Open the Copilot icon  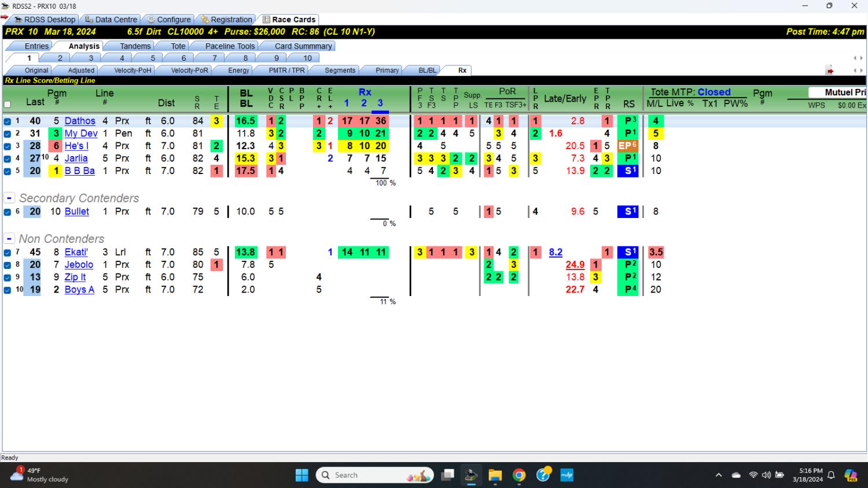click(x=851, y=475)
